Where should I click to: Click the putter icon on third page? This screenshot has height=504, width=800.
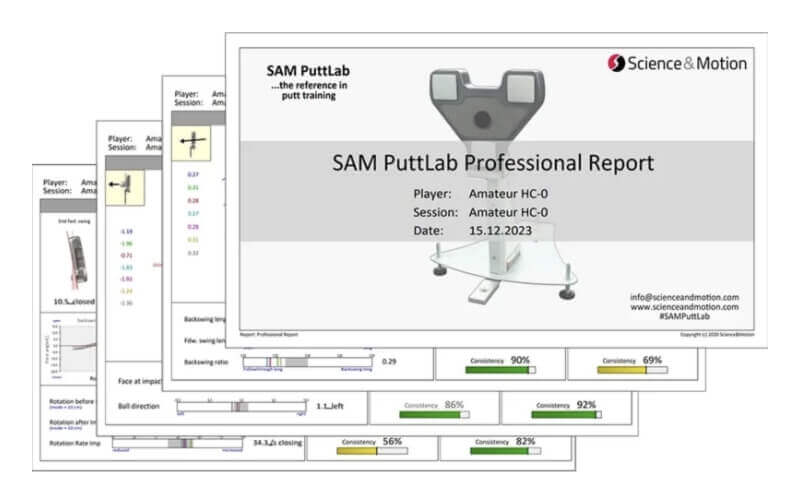(x=189, y=143)
